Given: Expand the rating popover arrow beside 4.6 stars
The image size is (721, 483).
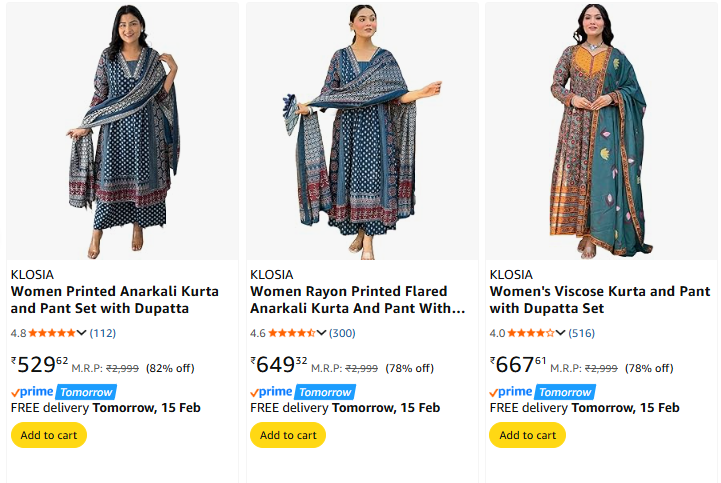Looking at the screenshot, I should (321, 333).
